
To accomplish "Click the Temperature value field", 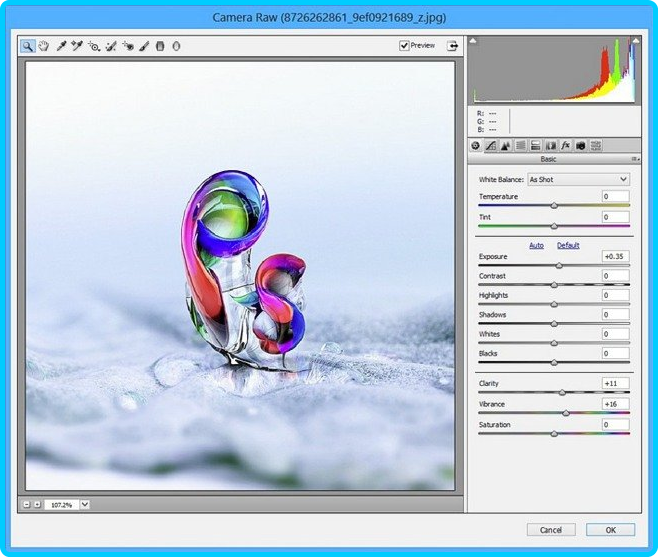I will pos(616,196).
